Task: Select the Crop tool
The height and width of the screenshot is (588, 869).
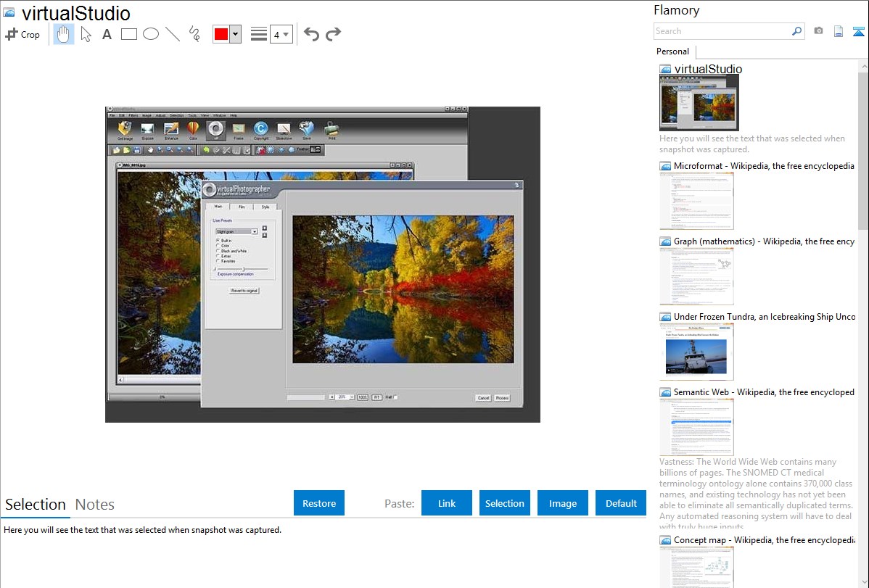Action: tap(22, 34)
